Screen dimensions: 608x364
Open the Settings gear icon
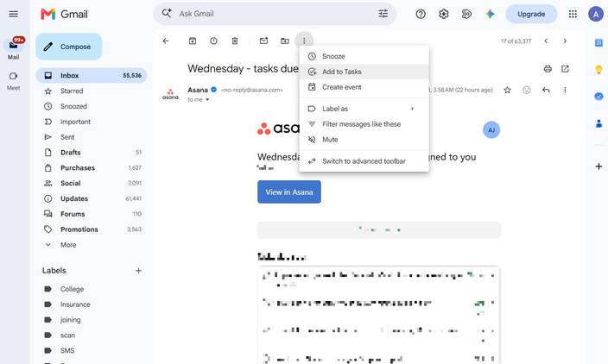coord(444,15)
